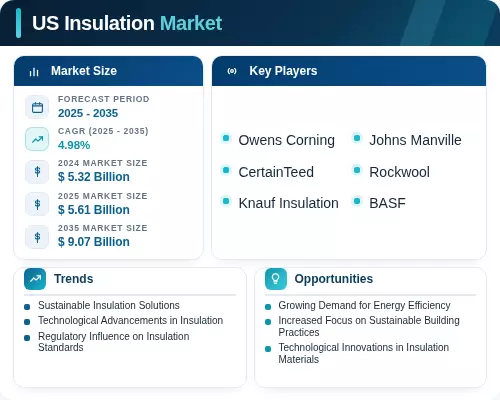This screenshot has height=400, width=500.
Task: Click the Opportunities lightbulb icon
Action: point(276,279)
